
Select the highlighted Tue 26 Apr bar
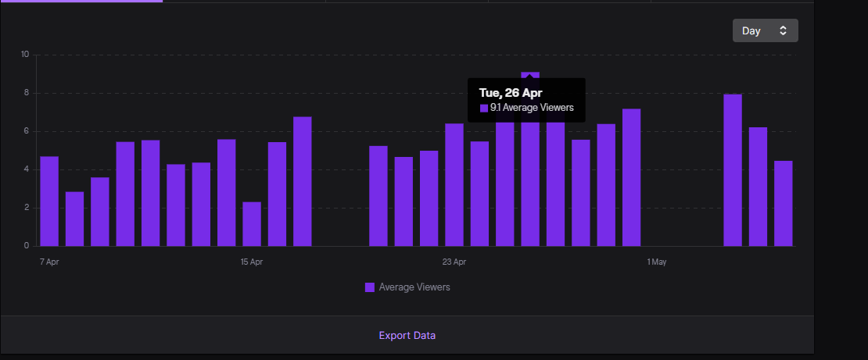(x=529, y=159)
